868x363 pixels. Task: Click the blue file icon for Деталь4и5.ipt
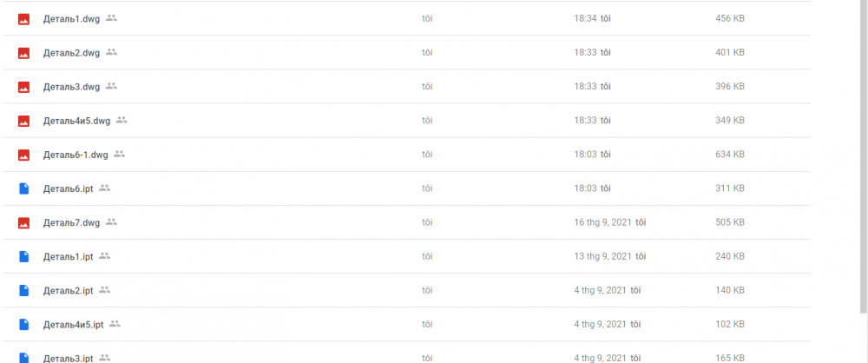[x=24, y=324]
